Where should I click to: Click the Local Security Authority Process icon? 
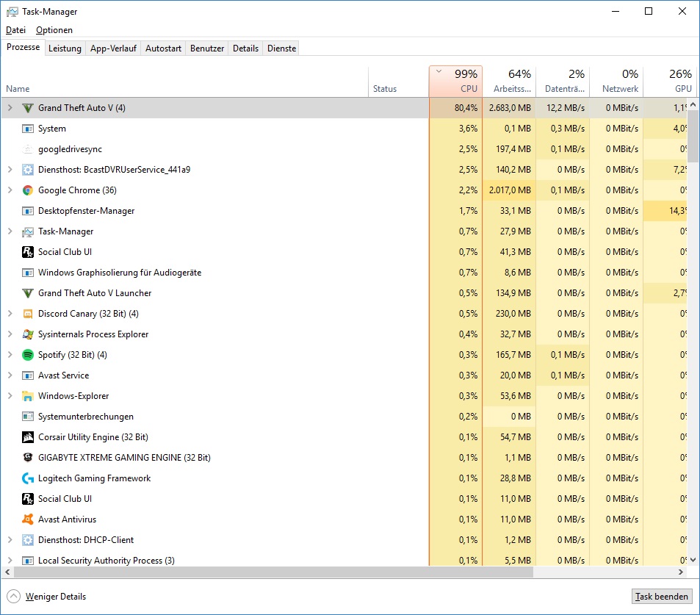tap(28, 560)
